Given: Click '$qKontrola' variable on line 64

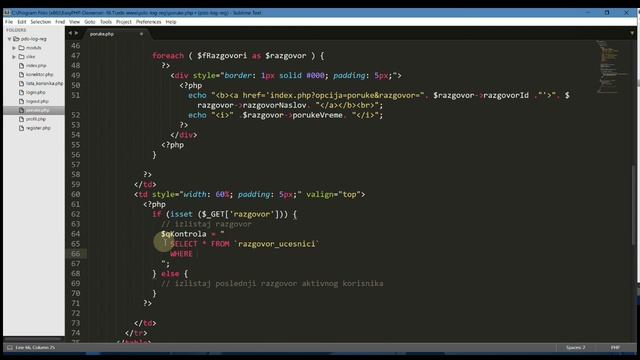Looking at the screenshot, I should pos(184,234).
